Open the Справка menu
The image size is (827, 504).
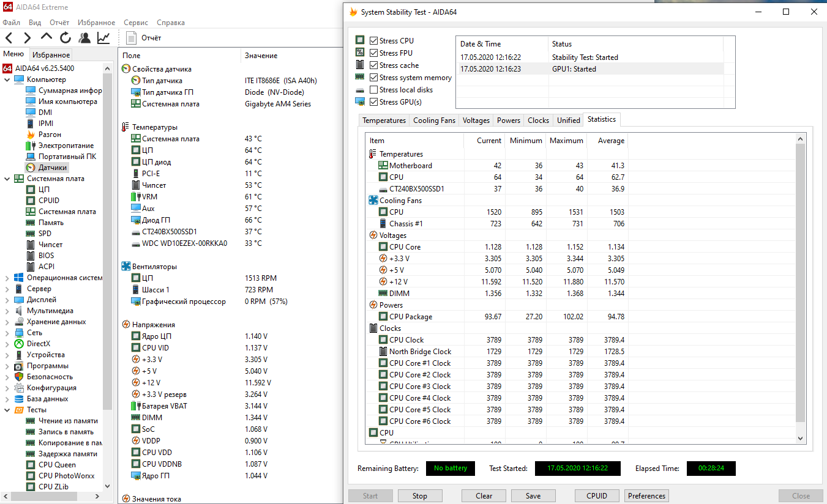(x=171, y=23)
